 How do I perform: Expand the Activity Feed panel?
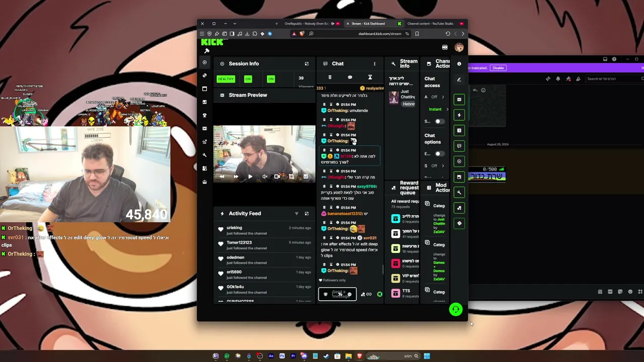(306, 214)
